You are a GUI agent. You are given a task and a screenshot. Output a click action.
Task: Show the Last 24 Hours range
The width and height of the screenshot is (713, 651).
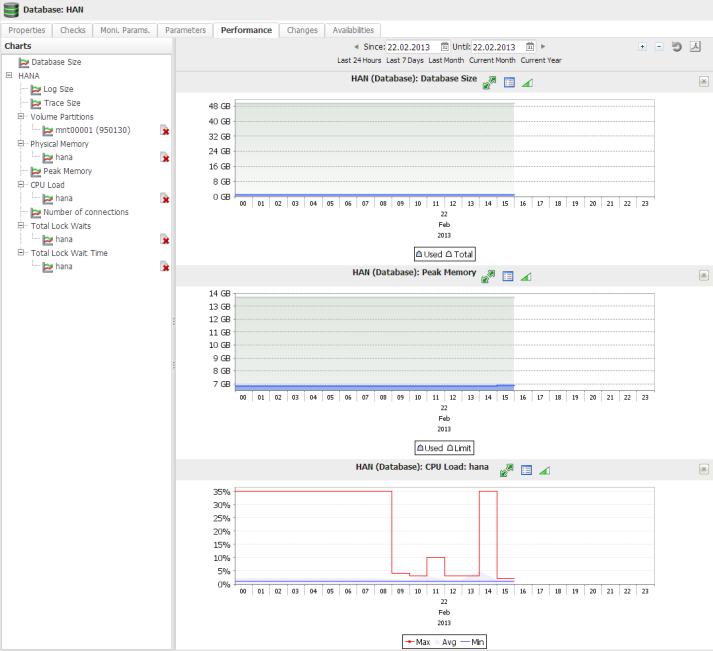coord(359,60)
